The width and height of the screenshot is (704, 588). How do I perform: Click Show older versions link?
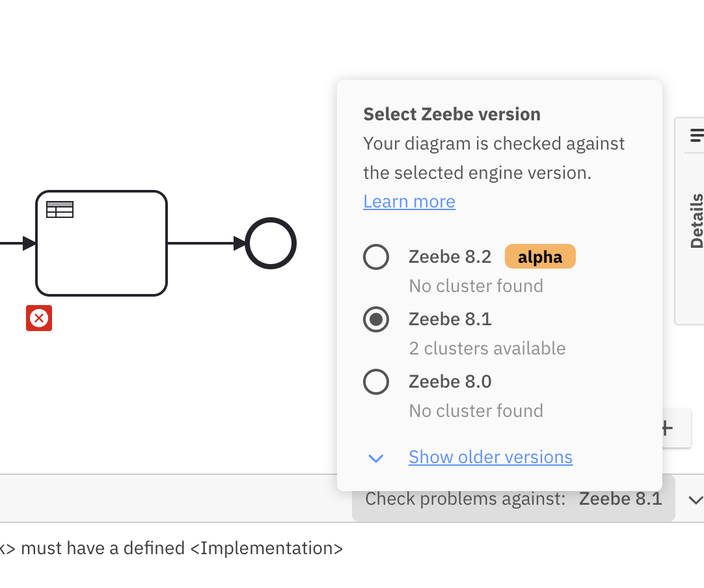490,457
